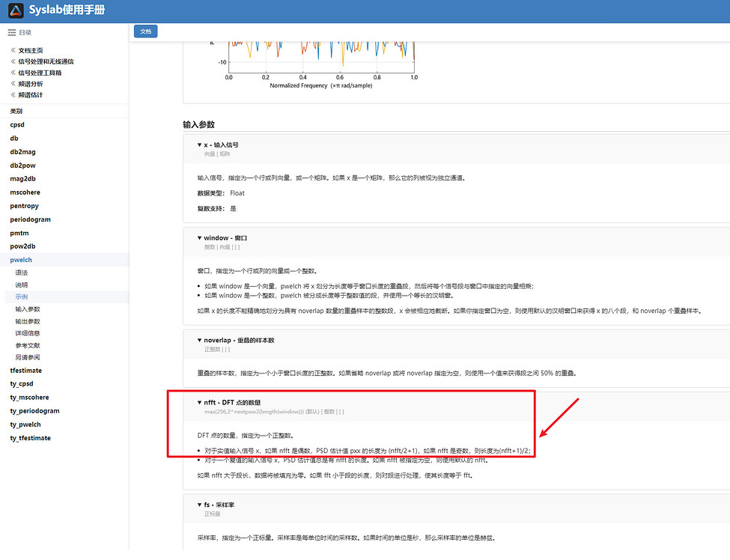Open the db2mag function page
Screen dimensions: 730x560
click(22, 152)
